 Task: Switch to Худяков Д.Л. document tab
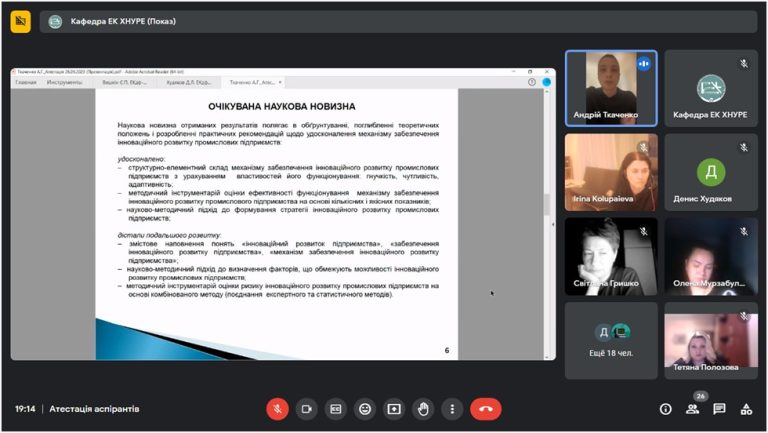pos(189,82)
